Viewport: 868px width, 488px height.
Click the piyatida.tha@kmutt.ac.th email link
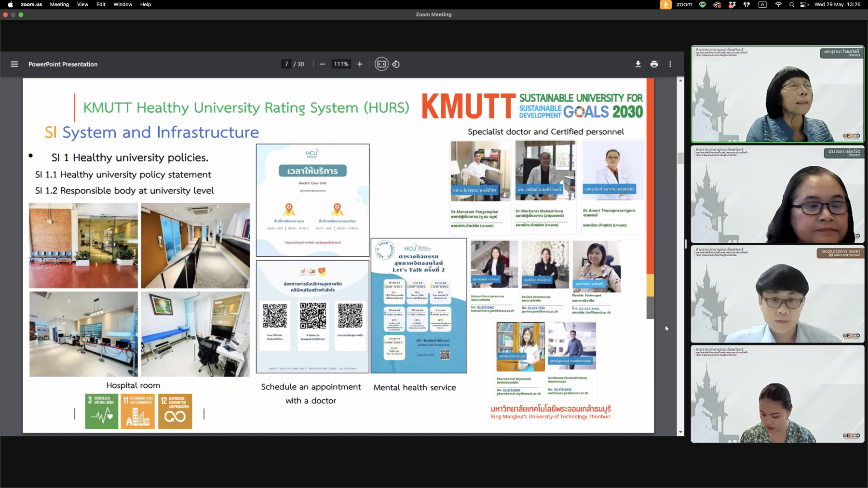591,312
